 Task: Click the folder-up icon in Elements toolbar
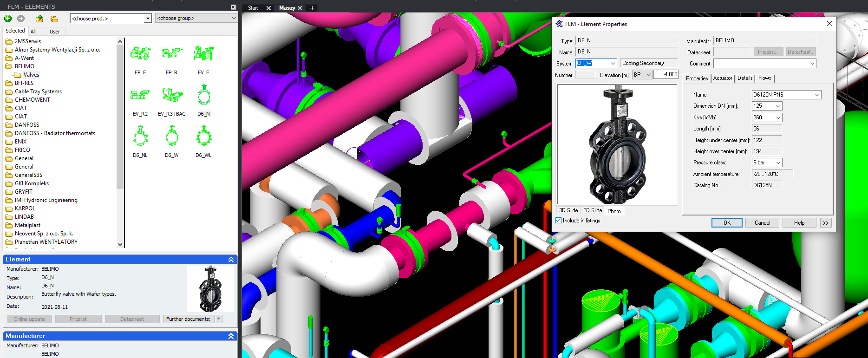pyautogui.click(x=39, y=19)
